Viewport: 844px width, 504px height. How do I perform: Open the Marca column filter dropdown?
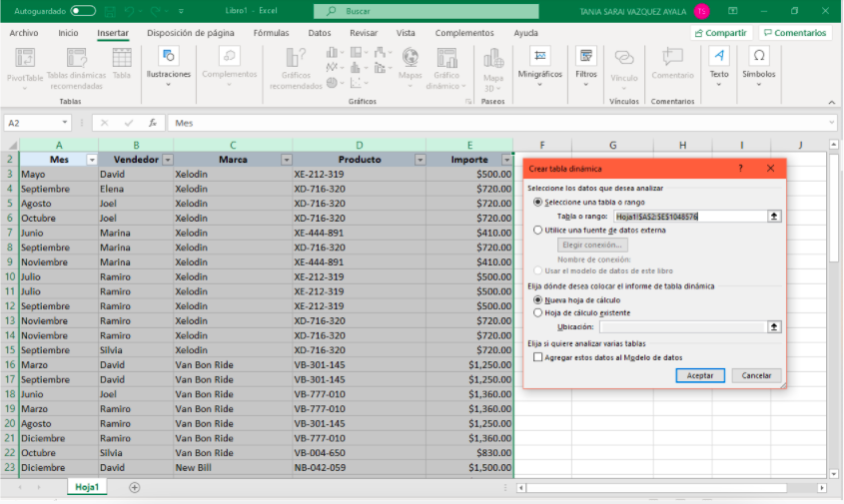click(x=287, y=160)
